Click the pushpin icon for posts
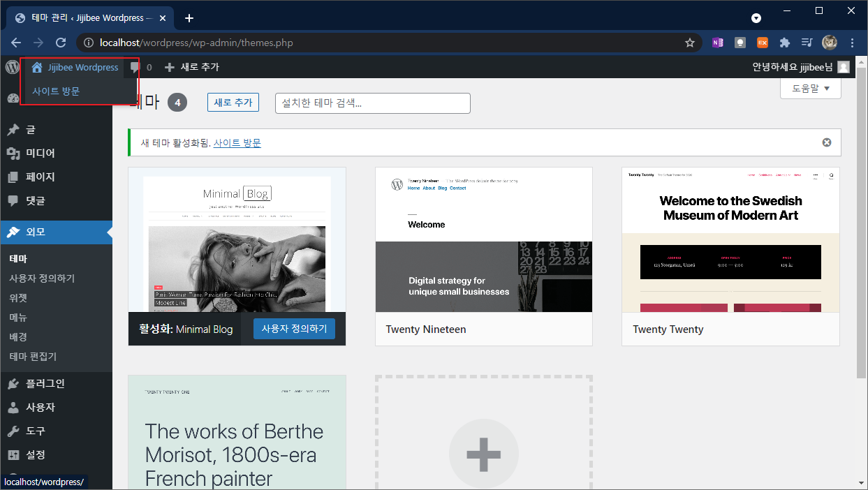868x490 pixels. pos(13,130)
